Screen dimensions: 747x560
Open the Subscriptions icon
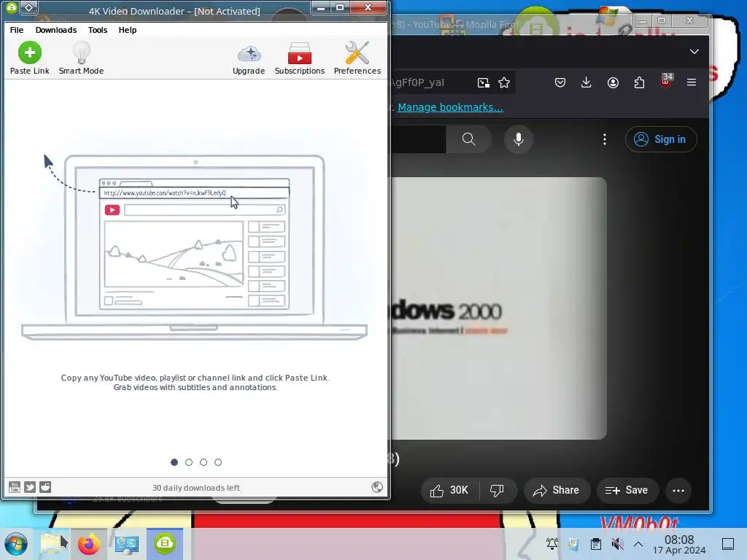(300, 58)
